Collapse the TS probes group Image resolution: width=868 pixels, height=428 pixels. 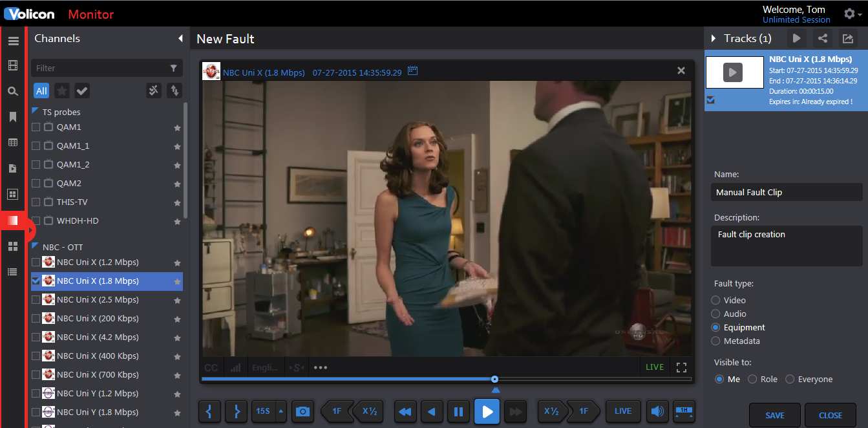pos(35,111)
